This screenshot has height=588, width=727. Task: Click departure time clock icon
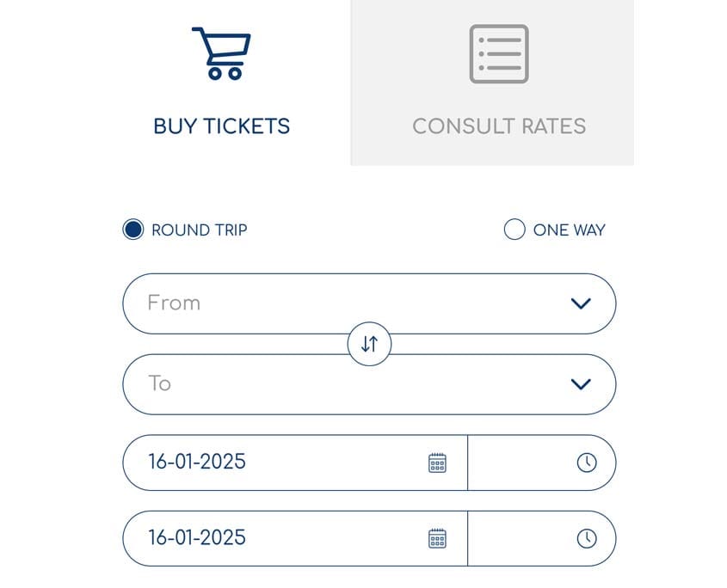coord(587,462)
